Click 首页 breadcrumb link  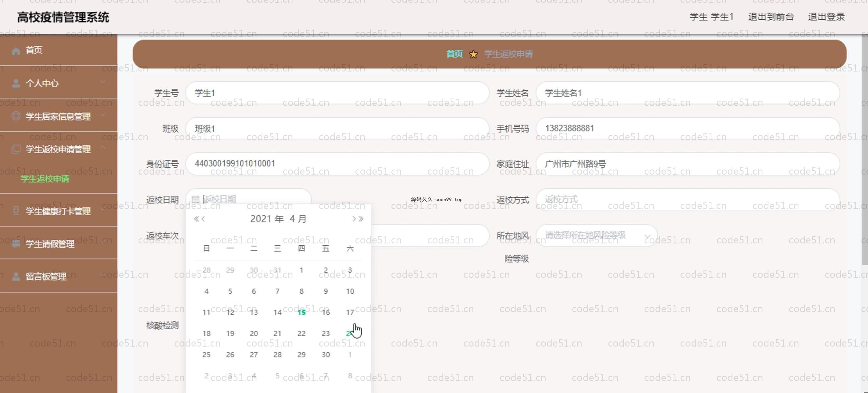454,54
